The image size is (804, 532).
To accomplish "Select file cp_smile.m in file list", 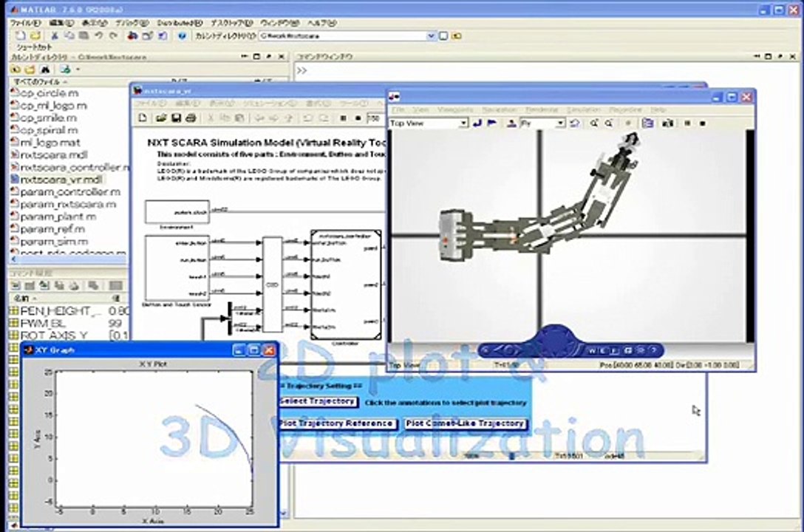I will click(44, 118).
